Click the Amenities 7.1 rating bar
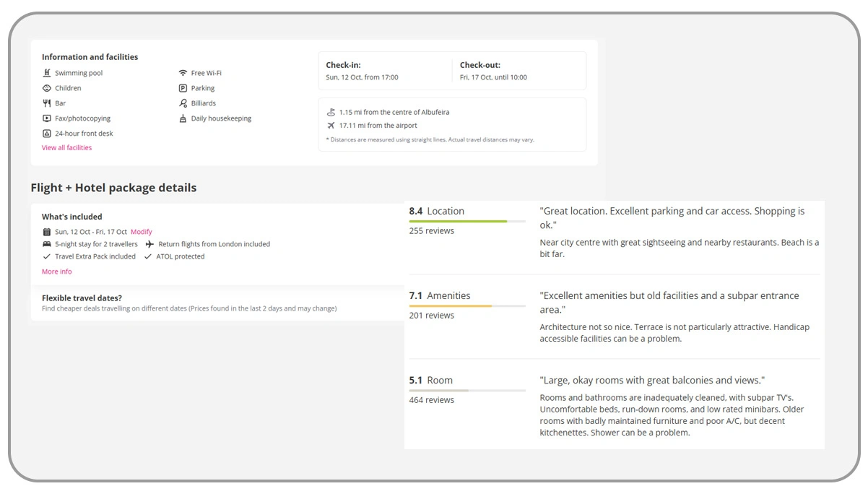868x494 pixels. pos(467,307)
